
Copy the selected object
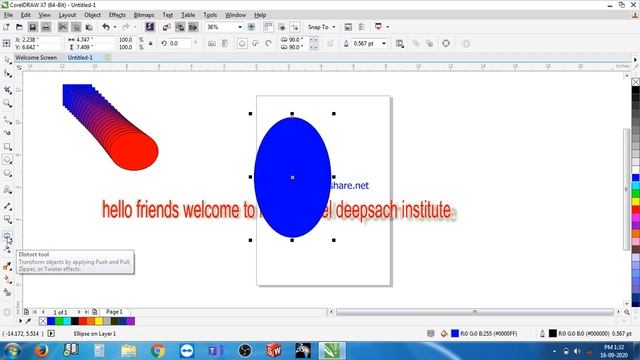(x=76, y=27)
